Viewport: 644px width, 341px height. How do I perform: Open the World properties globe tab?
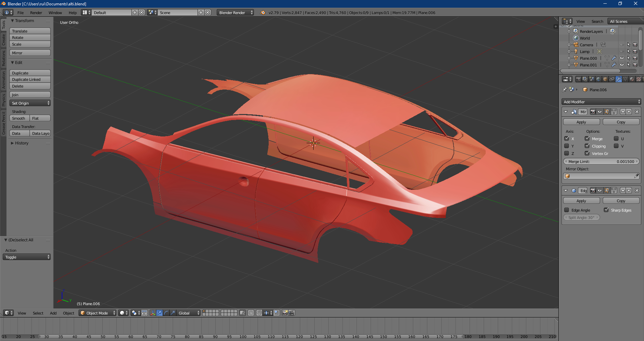click(598, 79)
